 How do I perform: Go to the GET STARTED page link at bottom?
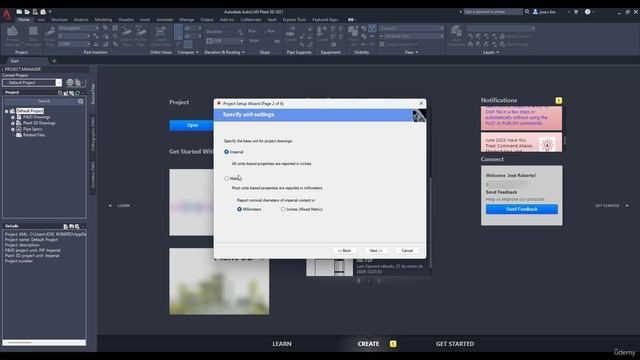pyautogui.click(x=455, y=344)
